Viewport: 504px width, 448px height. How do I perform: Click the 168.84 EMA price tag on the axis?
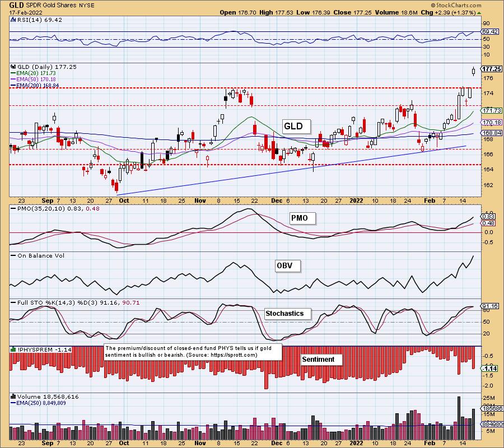492,133
